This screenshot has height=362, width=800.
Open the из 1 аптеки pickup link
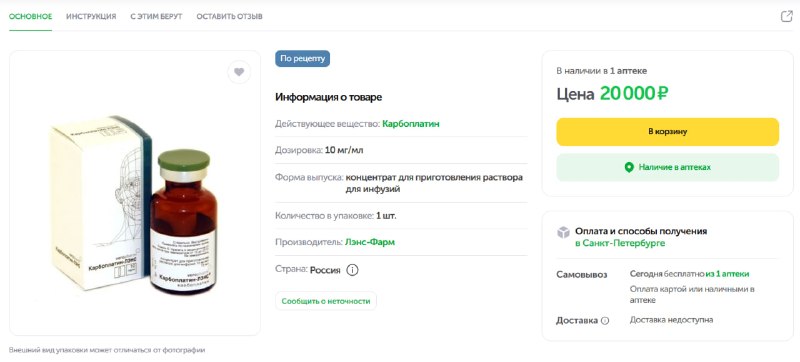(728, 274)
